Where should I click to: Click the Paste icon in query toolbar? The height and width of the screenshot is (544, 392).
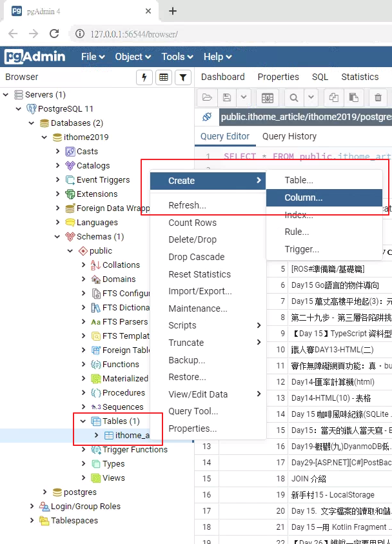pyautogui.click(x=353, y=97)
